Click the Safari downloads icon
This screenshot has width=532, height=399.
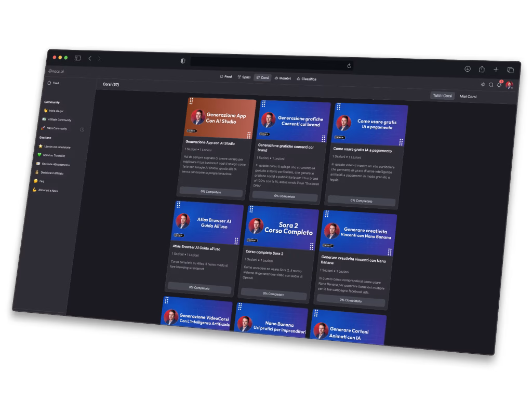(468, 69)
